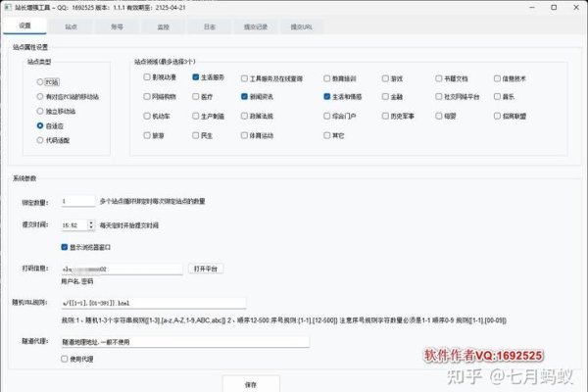Open the 账号 tab
The image size is (588, 392).
point(117,27)
